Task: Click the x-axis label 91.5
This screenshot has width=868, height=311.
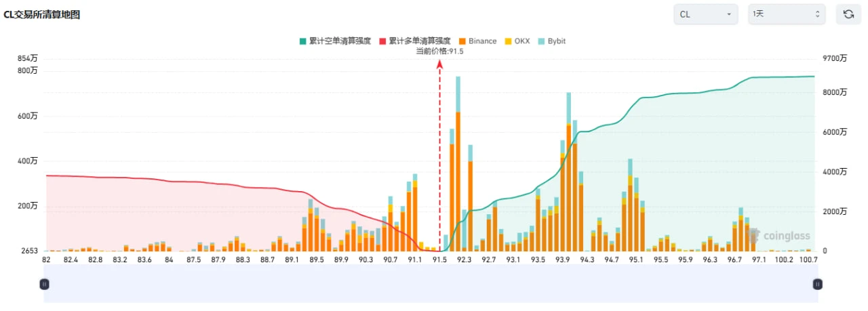Action: pos(439,260)
